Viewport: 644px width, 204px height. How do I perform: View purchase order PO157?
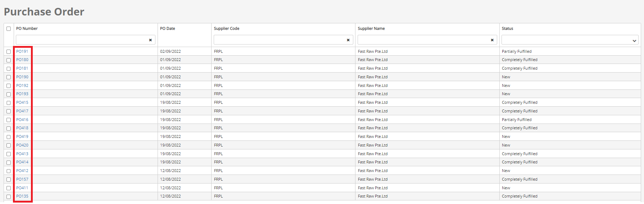(22, 179)
